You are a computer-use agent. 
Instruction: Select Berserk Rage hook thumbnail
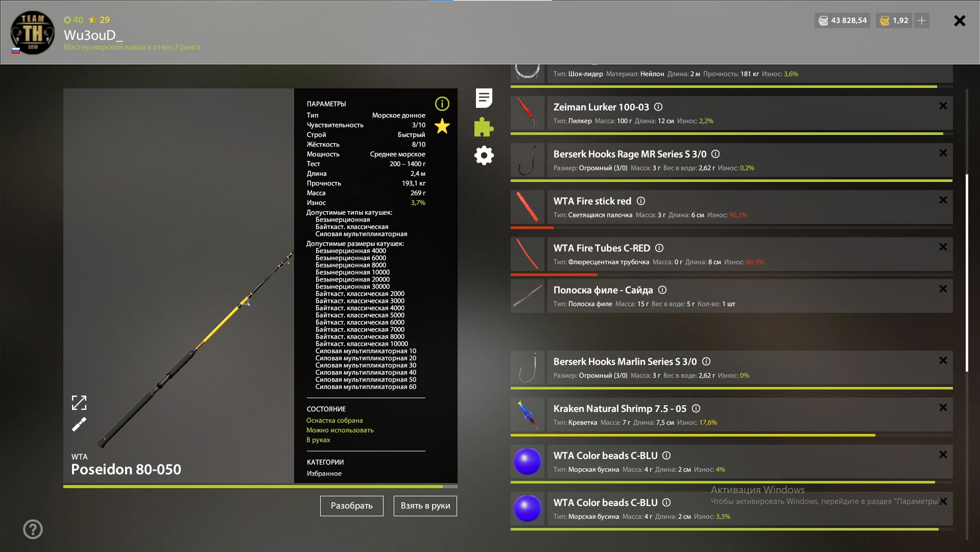528,160
